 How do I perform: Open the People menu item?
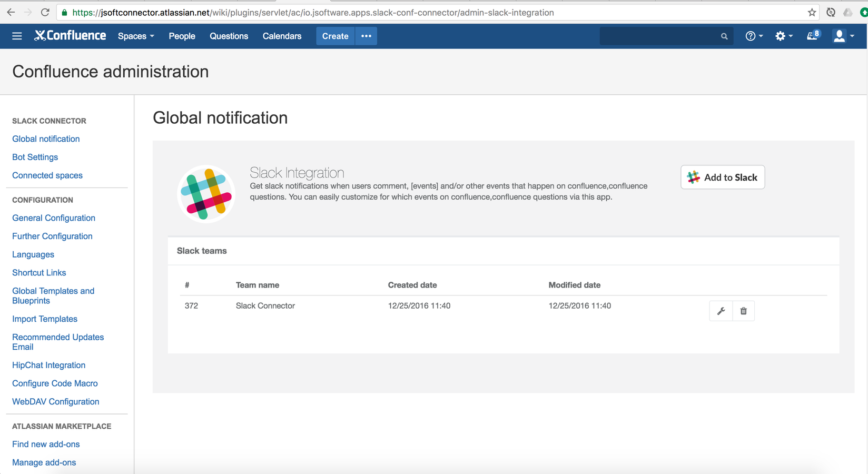coord(182,36)
